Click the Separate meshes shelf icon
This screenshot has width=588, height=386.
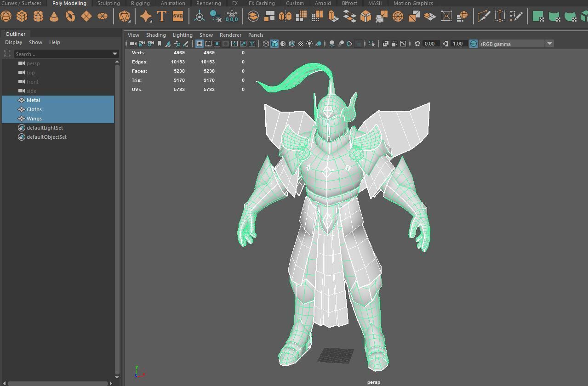tap(269, 16)
